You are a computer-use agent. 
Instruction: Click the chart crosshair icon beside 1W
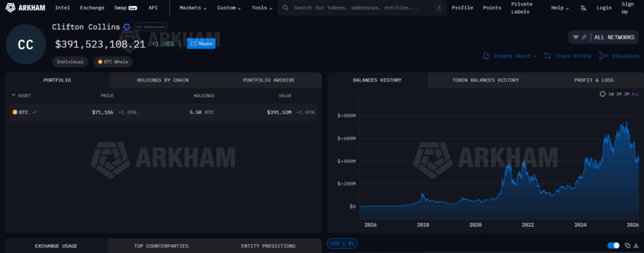[x=602, y=94]
